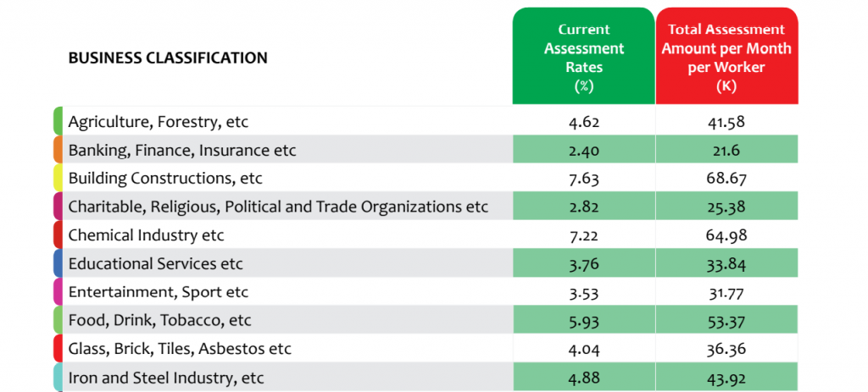Click the green Current Assessment Rates header
The height and width of the screenshot is (392, 868).
(x=583, y=56)
